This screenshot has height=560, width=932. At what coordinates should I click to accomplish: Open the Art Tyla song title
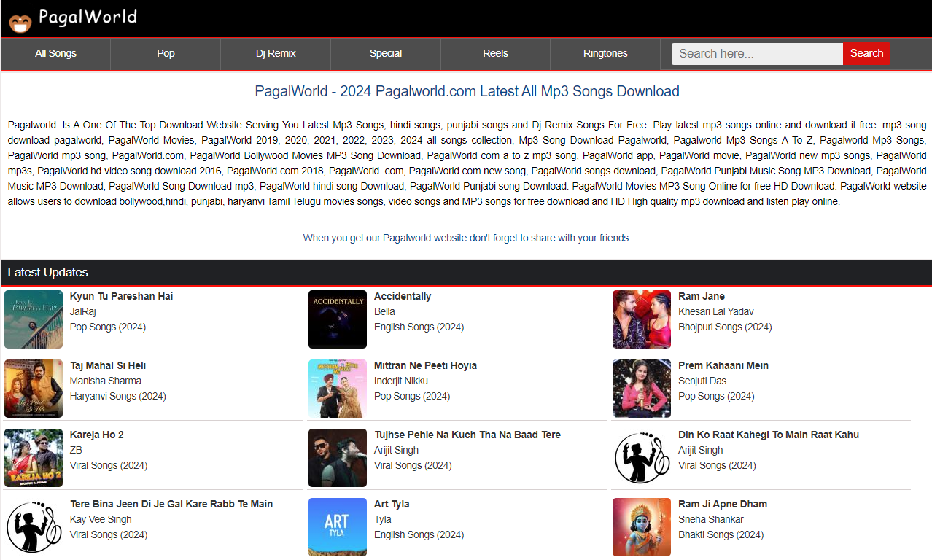(x=392, y=504)
